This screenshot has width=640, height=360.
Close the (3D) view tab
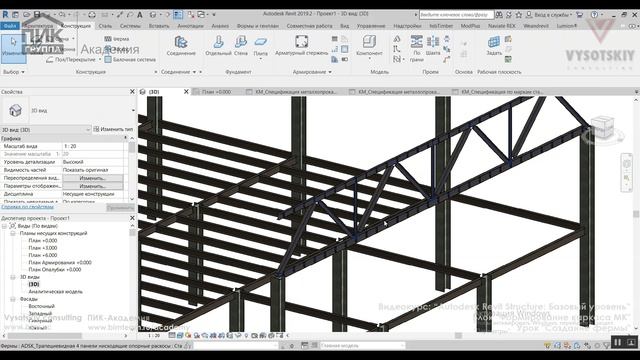point(186,92)
